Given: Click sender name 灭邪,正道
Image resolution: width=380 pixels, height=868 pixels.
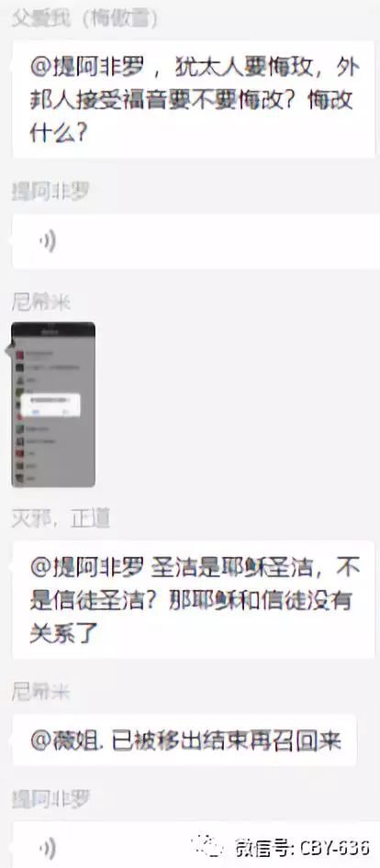Looking at the screenshot, I should click(x=61, y=518).
